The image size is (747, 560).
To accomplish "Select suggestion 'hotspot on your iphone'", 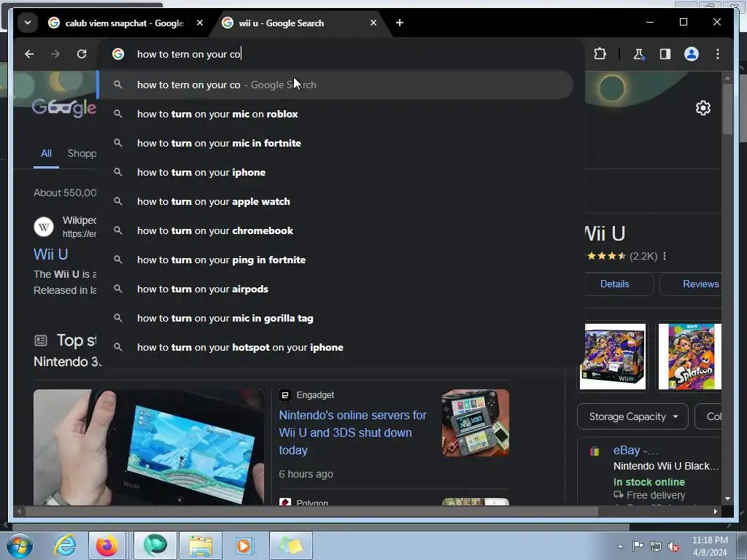I will click(335, 347).
